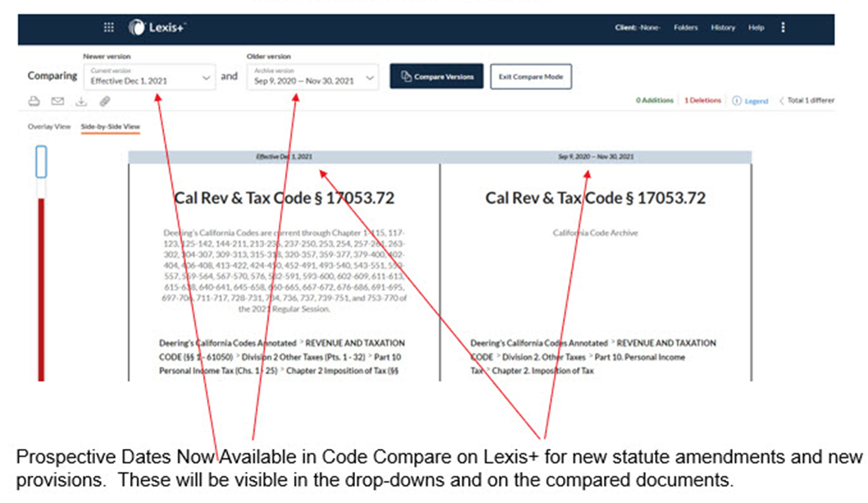This screenshot has width=868, height=503.
Task: Download the compared document
Action: point(81,101)
